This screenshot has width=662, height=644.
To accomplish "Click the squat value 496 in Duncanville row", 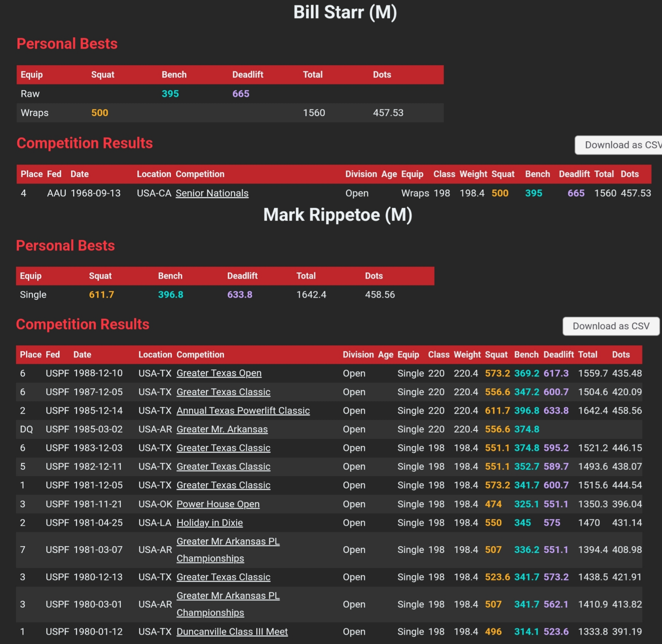I will (493, 632).
